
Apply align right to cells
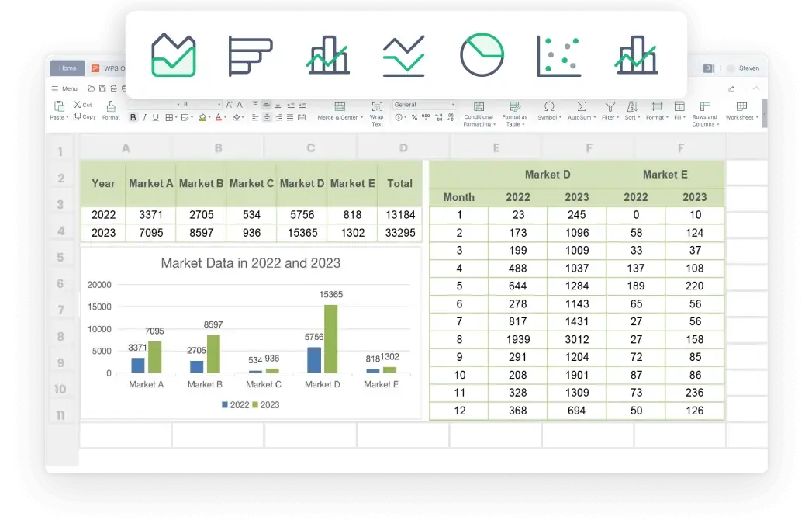tap(278, 118)
